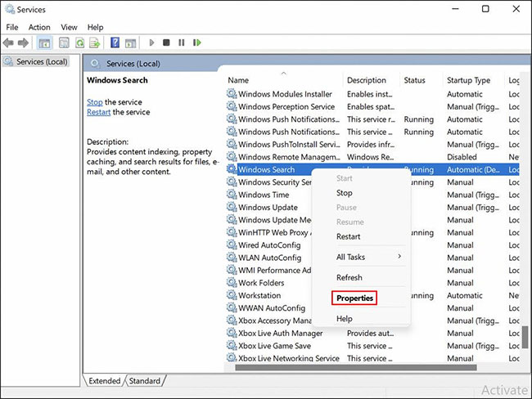Open the Action menu

click(39, 27)
